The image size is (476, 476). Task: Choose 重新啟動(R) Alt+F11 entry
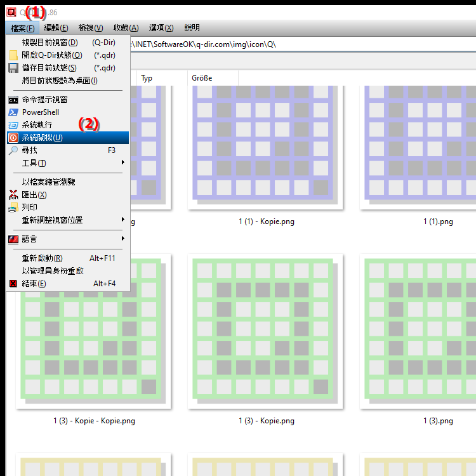[68, 258]
